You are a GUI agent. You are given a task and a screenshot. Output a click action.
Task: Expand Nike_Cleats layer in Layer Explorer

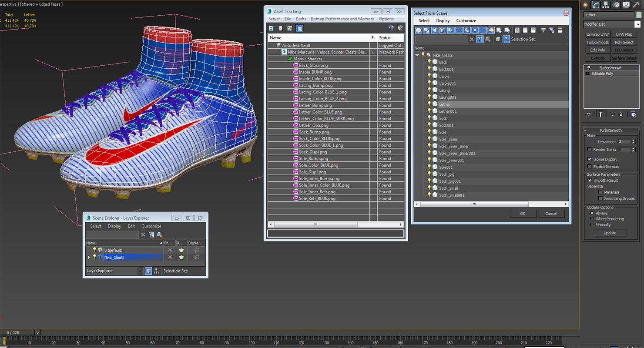[x=89, y=258]
